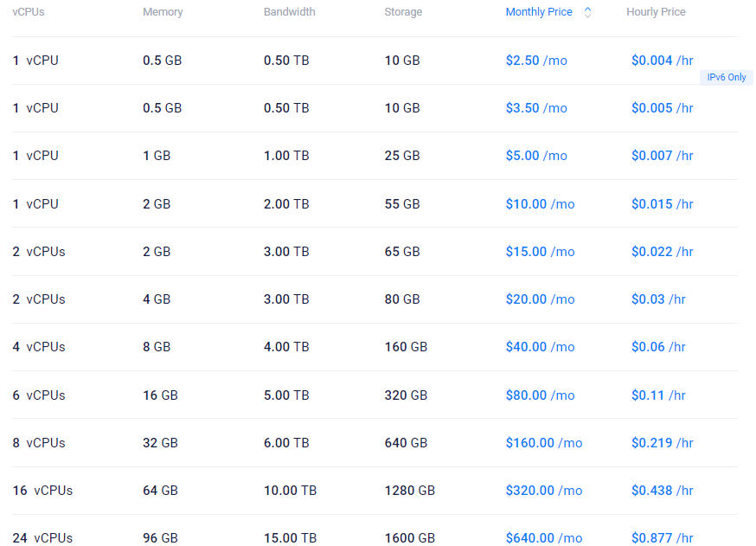Screen dimensions: 756x546
Task: Pick the $10.00 /mo plan price
Action: [x=540, y=204]
